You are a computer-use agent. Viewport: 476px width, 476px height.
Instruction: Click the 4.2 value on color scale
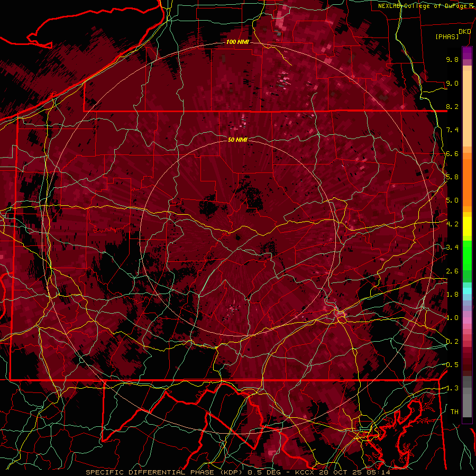(x=452, y=224)
